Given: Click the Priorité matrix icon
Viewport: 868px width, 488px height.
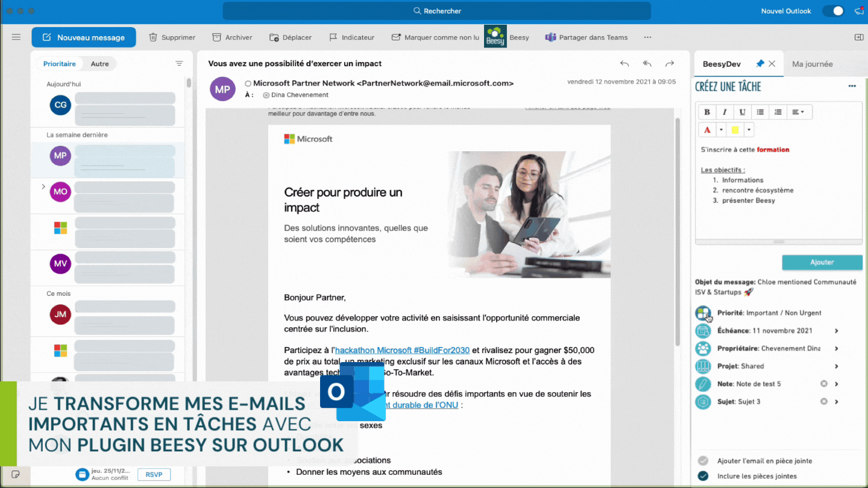Looking at the screenshot, I should pos(703,313).
